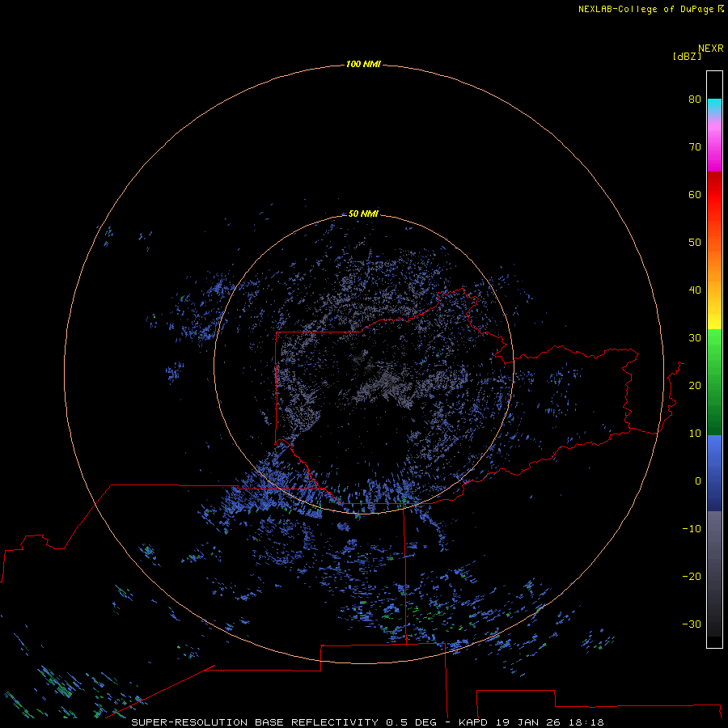The image size is (728, 728).
Task: Click the green segment of the color bar
Action: (714, 382)
